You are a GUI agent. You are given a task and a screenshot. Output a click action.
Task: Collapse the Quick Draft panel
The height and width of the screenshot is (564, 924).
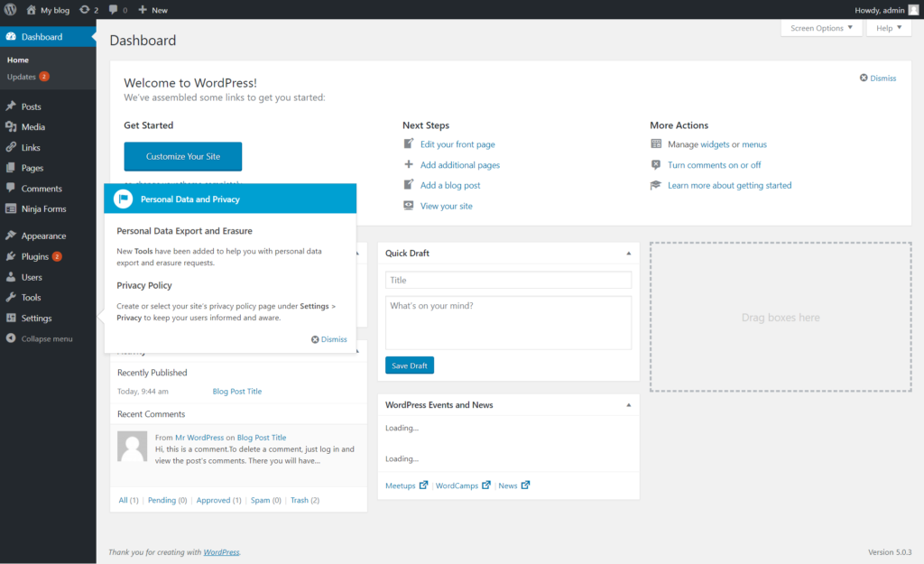tap(629, 254)
